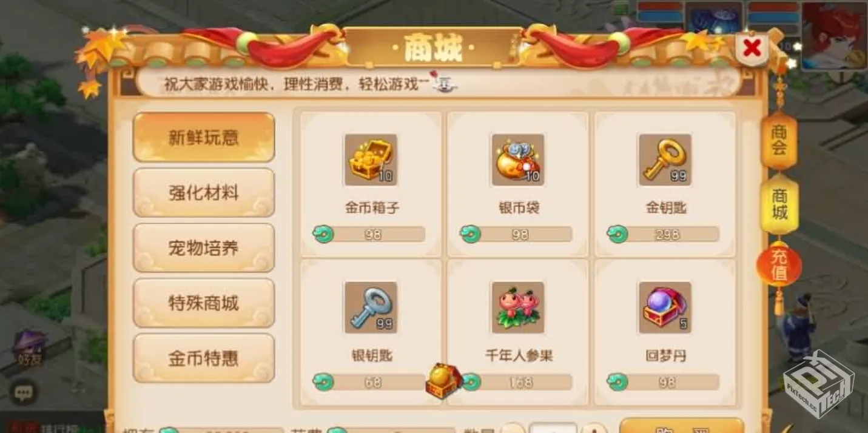868x433 pixels.
Task: Open the 好友 friends icon
Action: tap(29, 348)
